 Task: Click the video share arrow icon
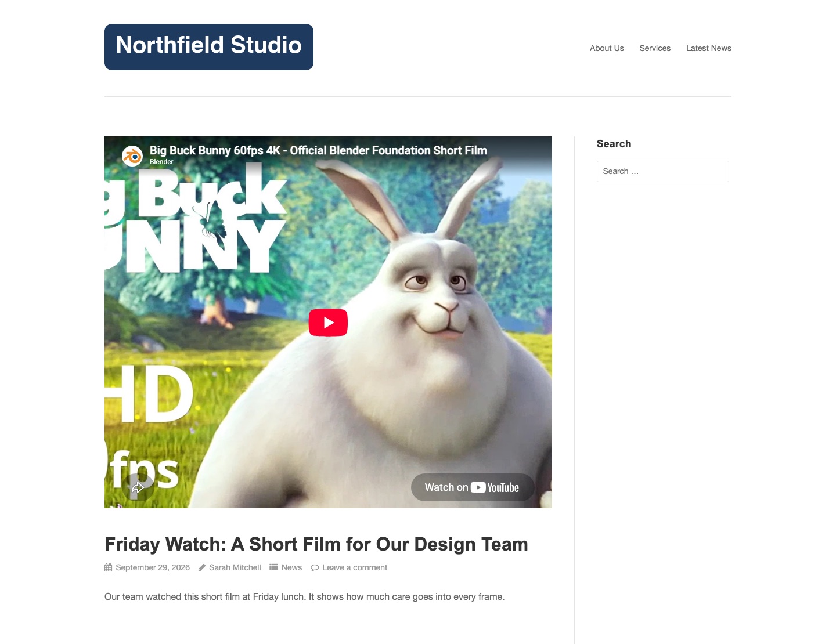[138, 488]
